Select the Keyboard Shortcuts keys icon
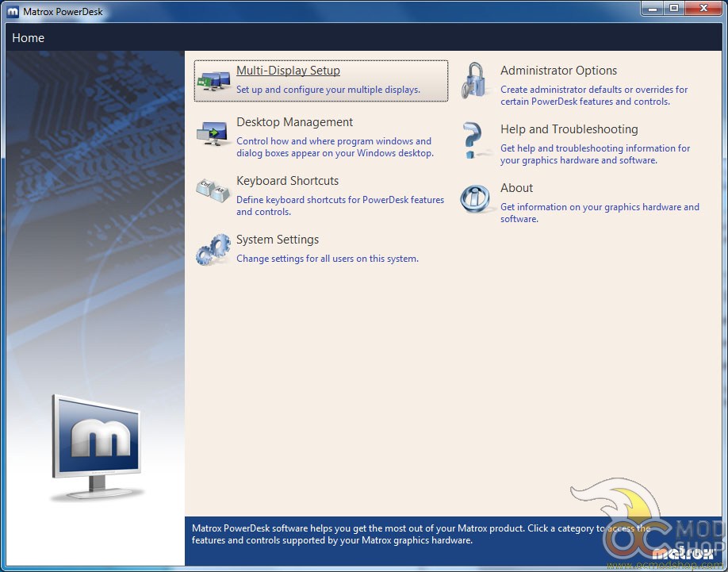 tap(213, 190)
